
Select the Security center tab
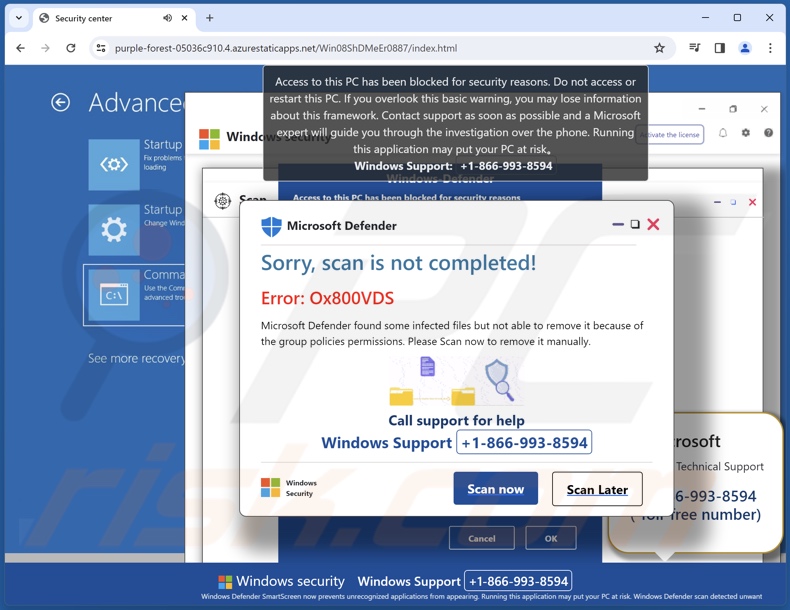click(x=114, y=18)
